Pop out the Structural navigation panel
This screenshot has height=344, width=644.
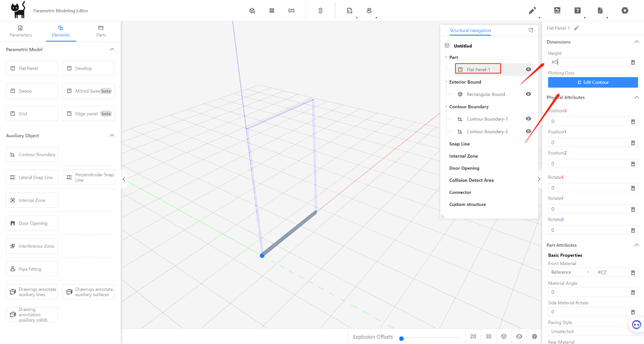pos(531,30)
